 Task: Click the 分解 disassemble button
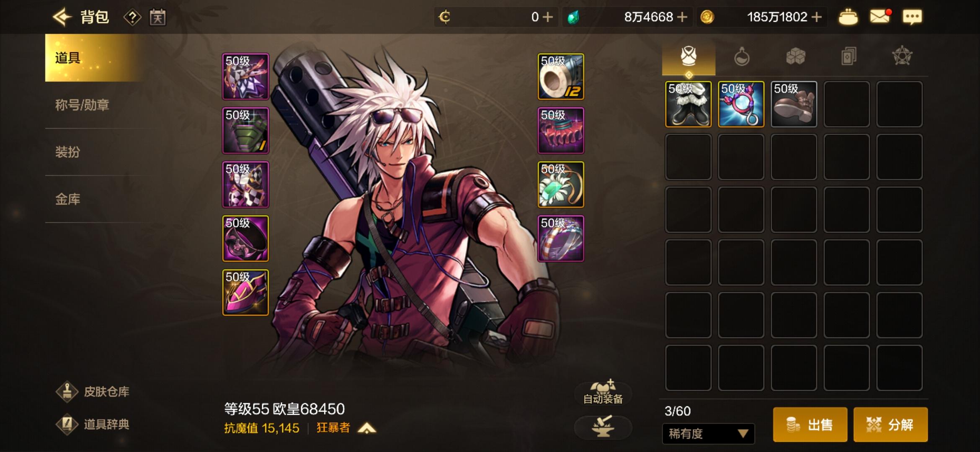[890, 425]
